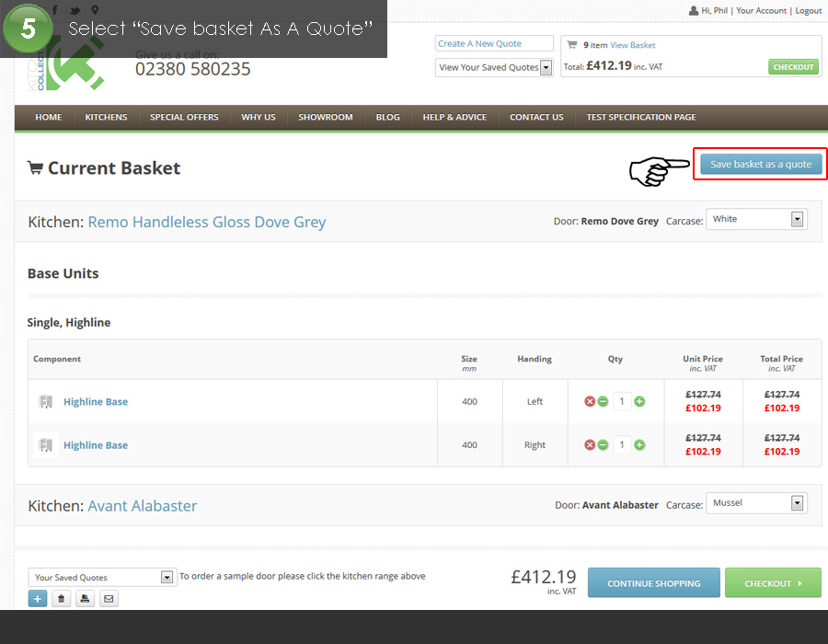Open the SHOWROOM menu item

point(326,117)
